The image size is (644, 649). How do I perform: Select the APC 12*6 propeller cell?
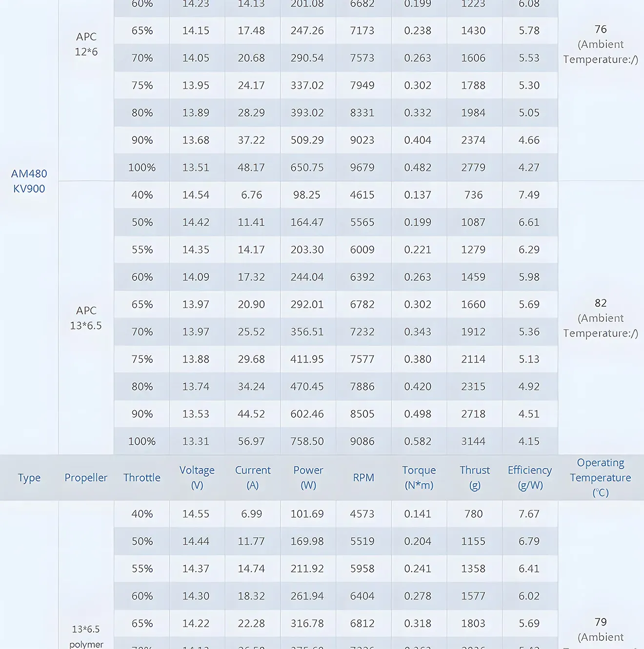tap(86, 44)
